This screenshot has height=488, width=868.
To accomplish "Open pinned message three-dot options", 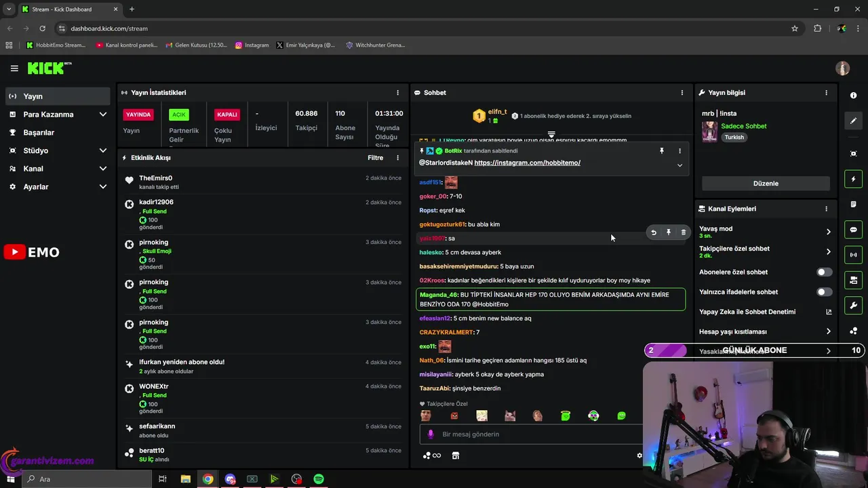I will pos(679,151).
